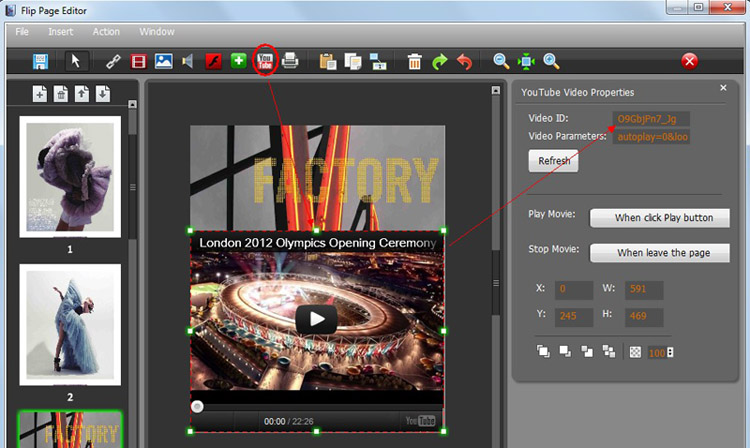Click the Y position field
Viewport: 750px width, 448px height.
pos(574,316)
